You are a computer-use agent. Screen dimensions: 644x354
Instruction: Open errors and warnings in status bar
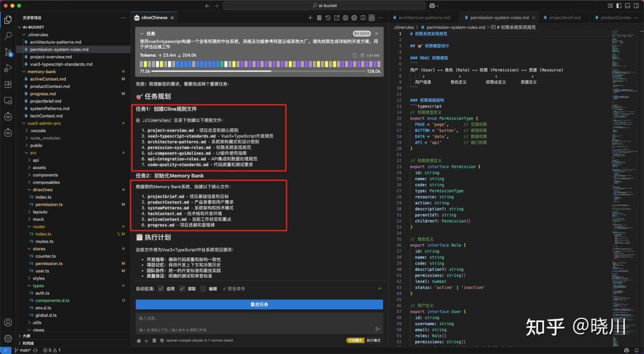pyautogui.click(x=52, y=350)
